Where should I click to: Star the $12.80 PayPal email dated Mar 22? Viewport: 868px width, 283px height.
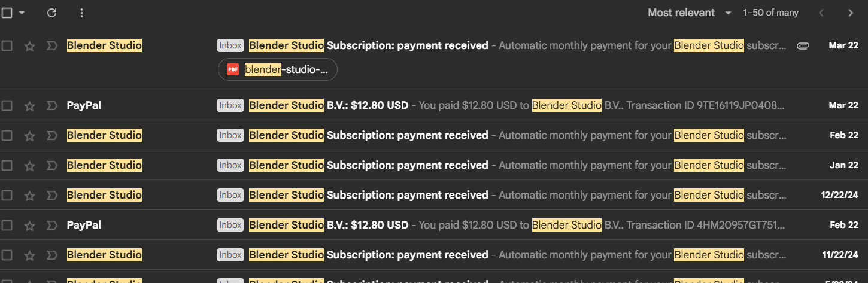click(29, 106)
